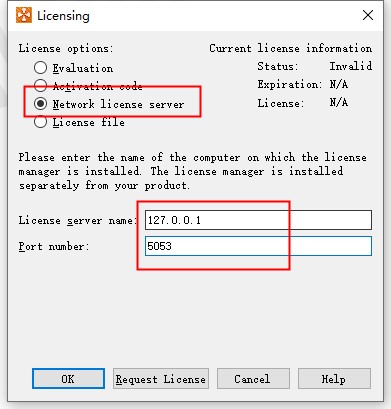Viewport: 391px width, 409px height.
Task: Click the Expiration N/A value
Action: (x=339, y=84)
